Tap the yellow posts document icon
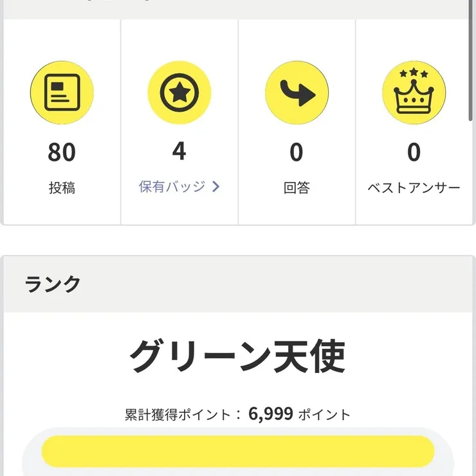The image size is (476, 476). click(x=62, y=93)
